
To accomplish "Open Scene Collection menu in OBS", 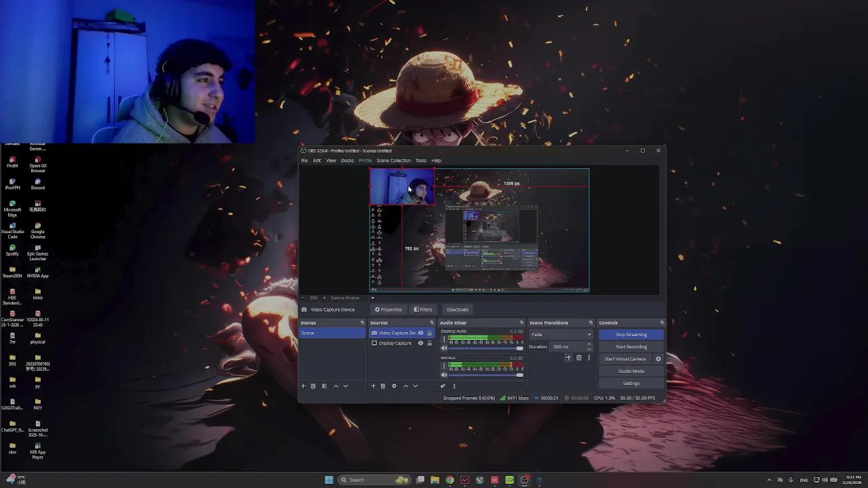I will click(x=393, y=161).
